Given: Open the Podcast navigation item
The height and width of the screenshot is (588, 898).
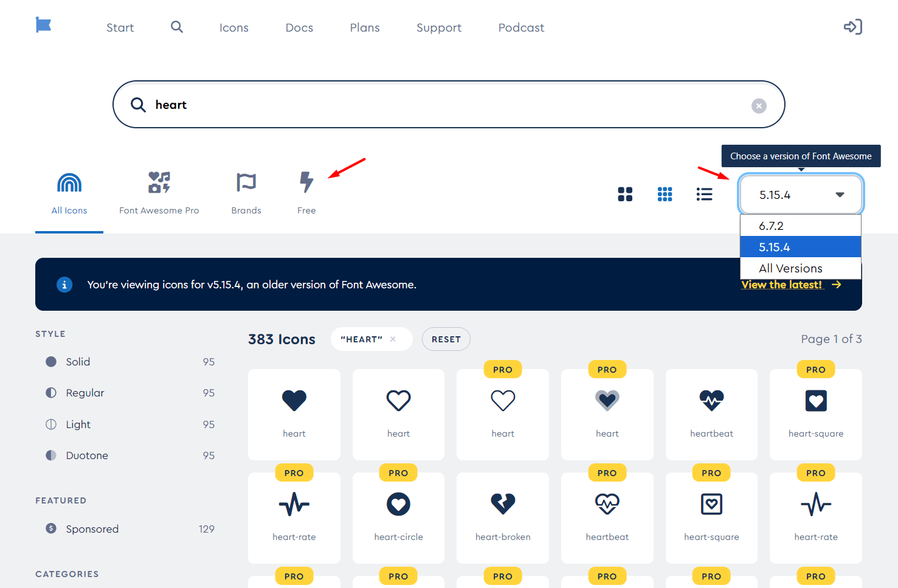Looking at the screenshot, I should (521, 27).
